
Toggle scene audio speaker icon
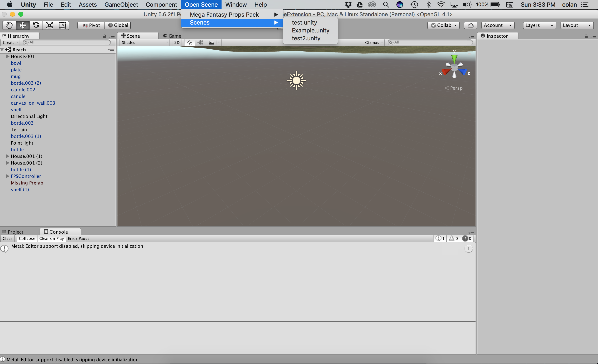coord(200,42)
